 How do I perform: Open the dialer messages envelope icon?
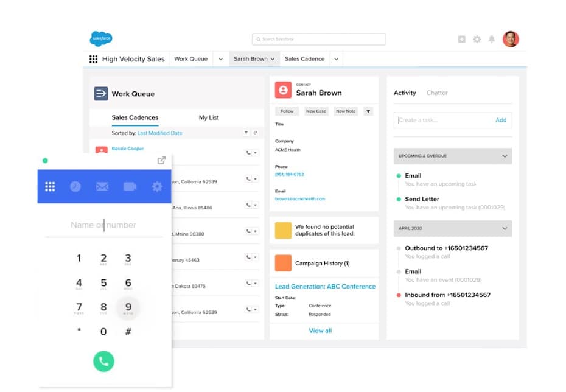point(102,187)
